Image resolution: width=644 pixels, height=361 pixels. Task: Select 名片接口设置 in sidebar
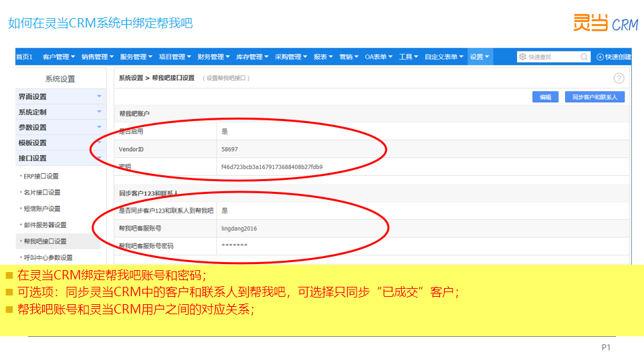point(42,193)
